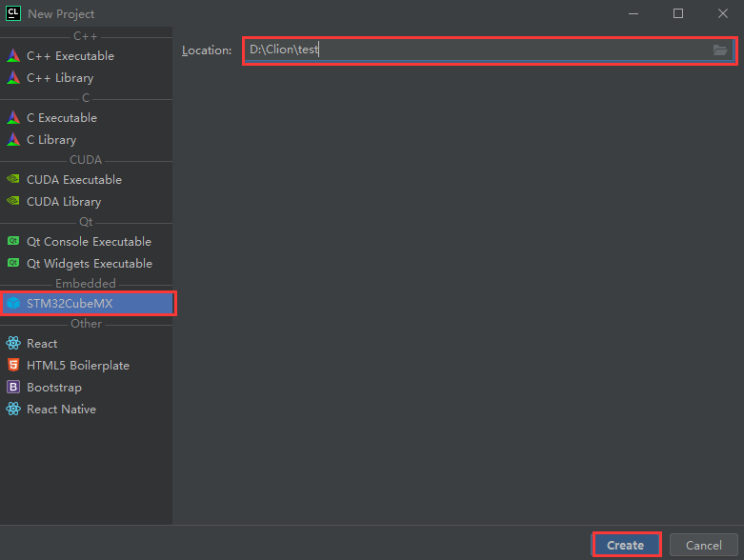Click the Bootstrap B icon
Viewport: 744px width, 560px height.
[13, 387]
